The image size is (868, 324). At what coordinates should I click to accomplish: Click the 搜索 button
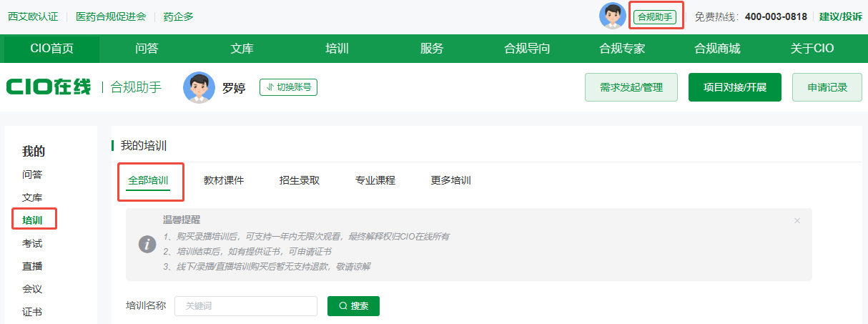click(x=353, y=306)
